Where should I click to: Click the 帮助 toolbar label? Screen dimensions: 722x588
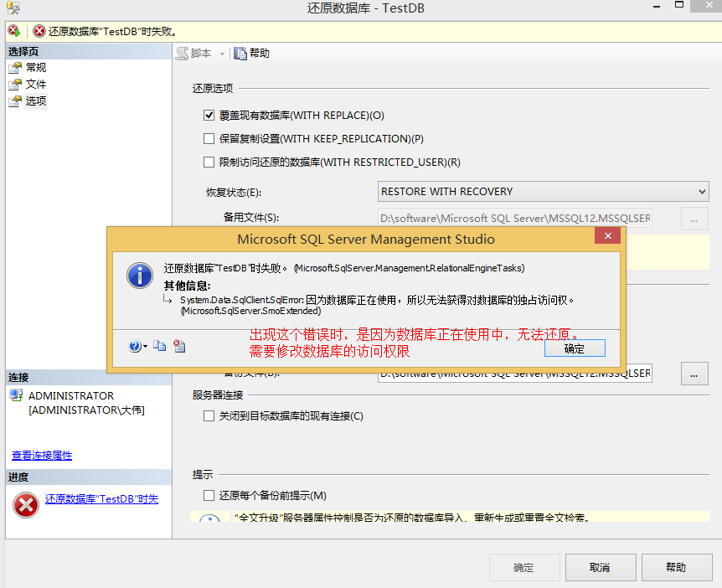[260, 54]
